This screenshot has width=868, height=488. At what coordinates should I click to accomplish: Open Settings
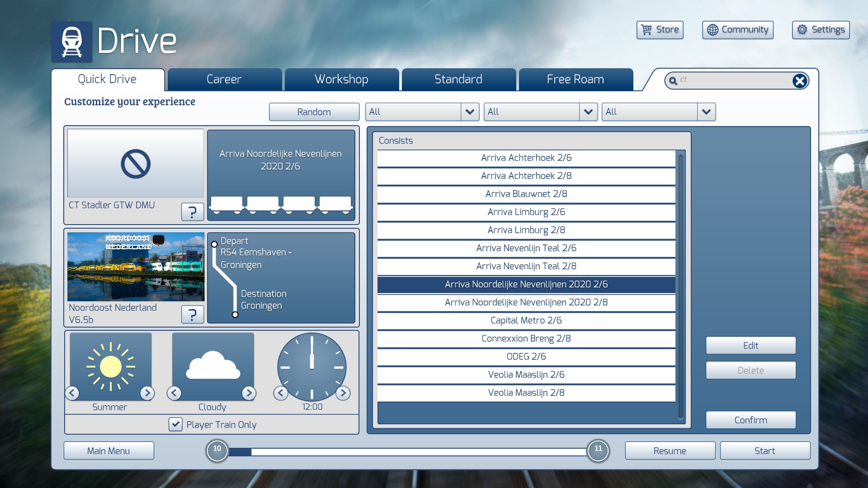[x=821, y=30]
